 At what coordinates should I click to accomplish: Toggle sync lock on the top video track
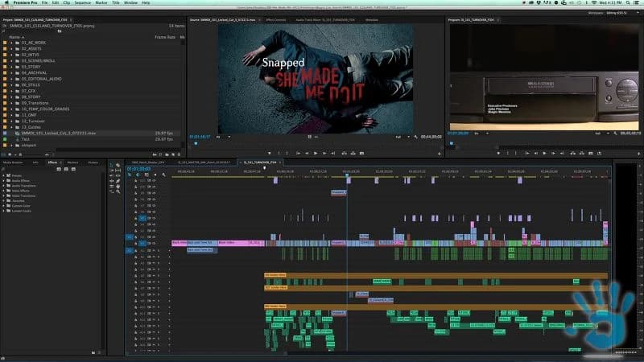coord(150,180)
